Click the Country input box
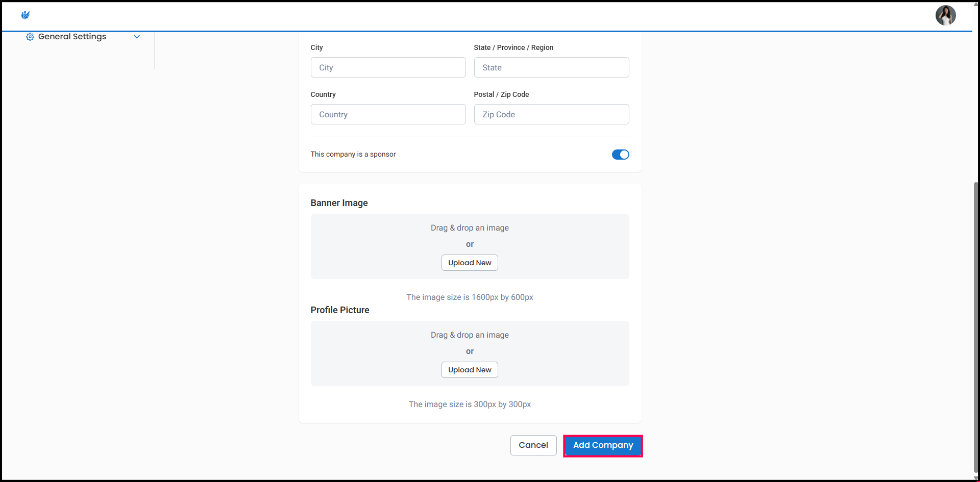Screen dimensions: 980x482 [x=388, y=114]
